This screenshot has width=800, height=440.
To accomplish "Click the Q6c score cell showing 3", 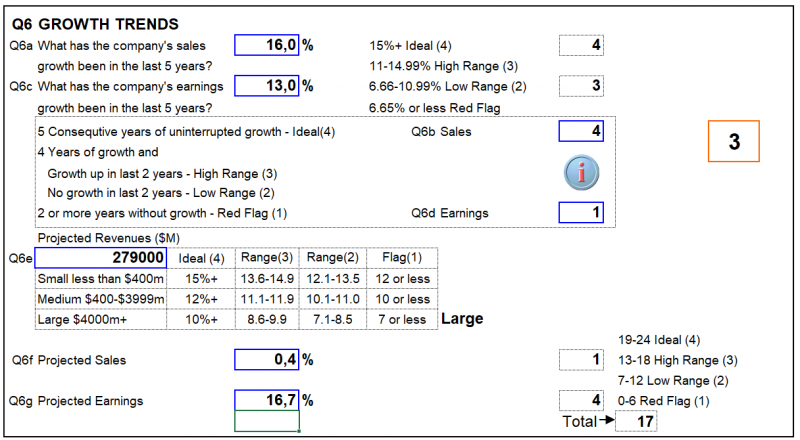I will click(x=581, y=86).
